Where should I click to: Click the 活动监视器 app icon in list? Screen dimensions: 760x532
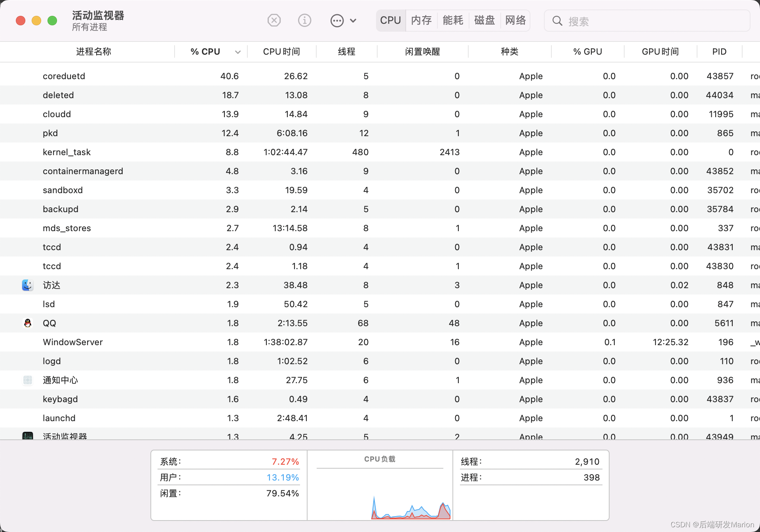(x=27, y=436)
